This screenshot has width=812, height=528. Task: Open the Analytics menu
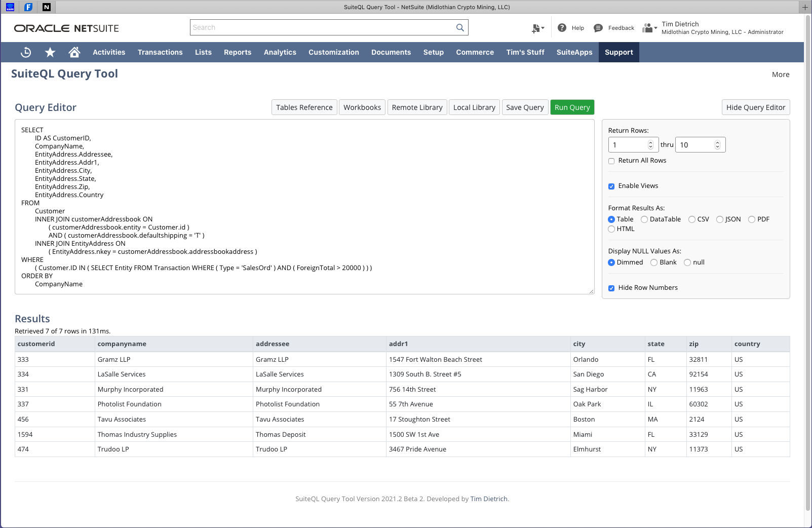tap(280, 52)
